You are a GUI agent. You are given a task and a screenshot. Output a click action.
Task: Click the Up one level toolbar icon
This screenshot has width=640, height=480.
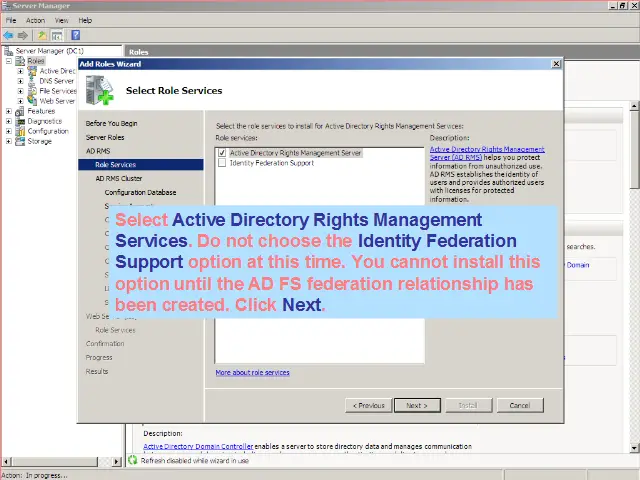(42, 36)
